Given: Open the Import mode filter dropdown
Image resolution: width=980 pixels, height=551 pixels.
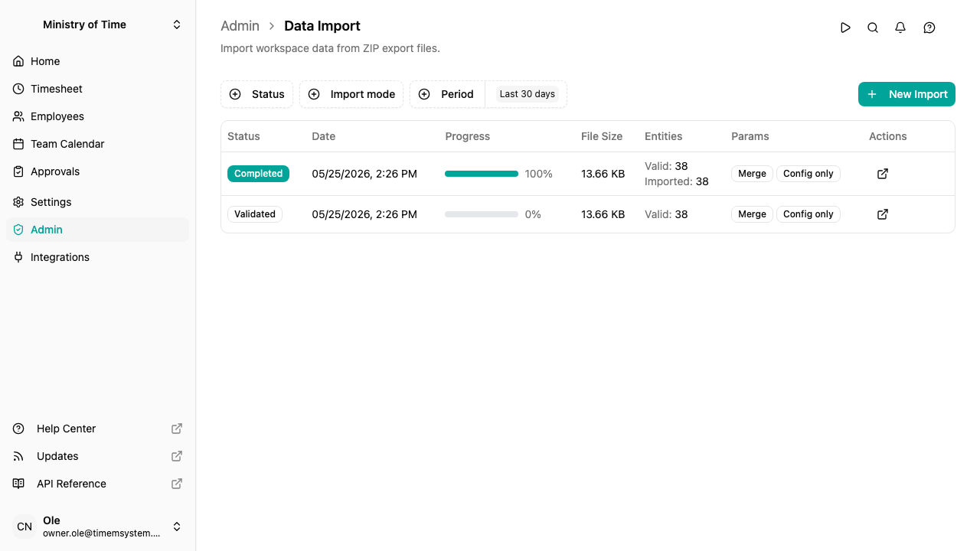Looking at the screenshot, I should click(351, 94).
